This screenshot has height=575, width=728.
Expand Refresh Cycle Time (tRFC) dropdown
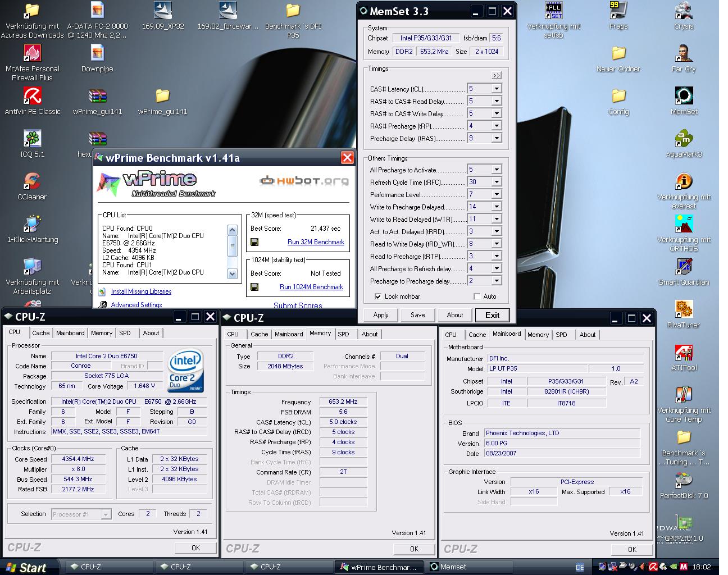coord(496,182)
